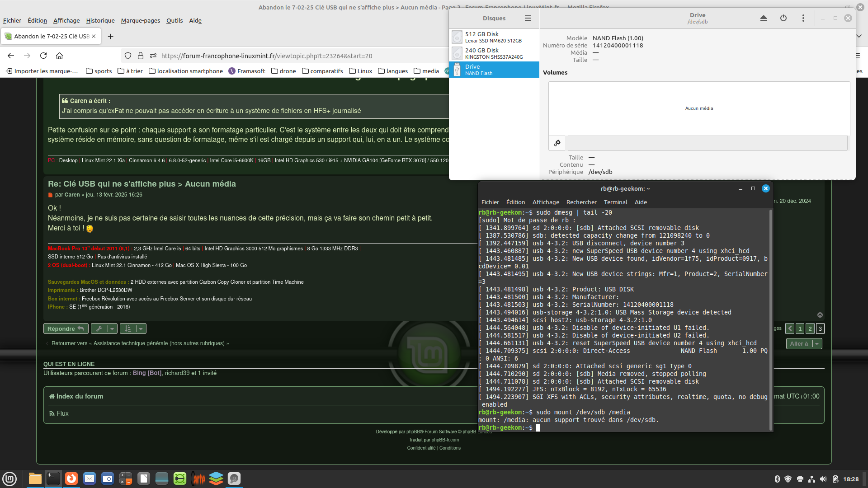Go to the Firefox home page
Screen dimensions: 868x488
click(x=59, y=56)
